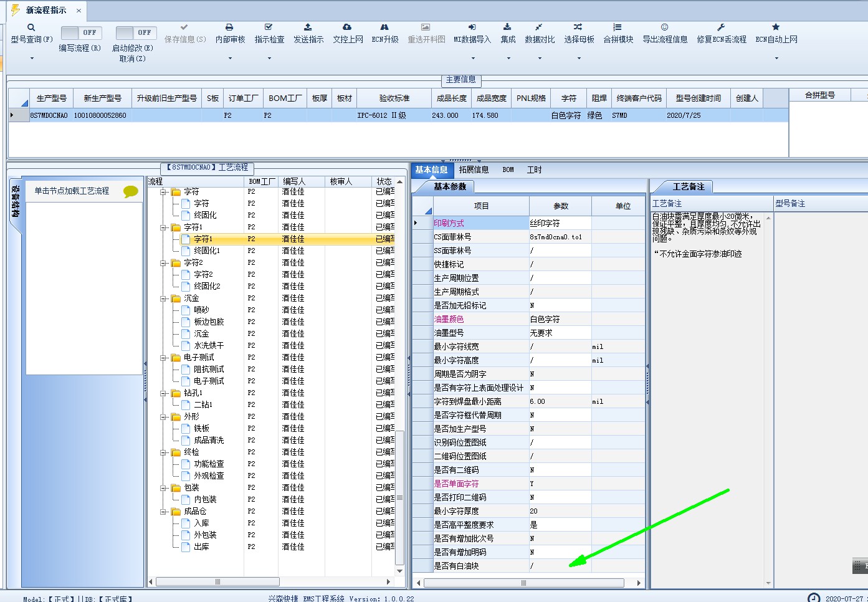The image size is (868, 602).
Task: Click the 合拼模块 list icon
Action: tap(618, 27)
